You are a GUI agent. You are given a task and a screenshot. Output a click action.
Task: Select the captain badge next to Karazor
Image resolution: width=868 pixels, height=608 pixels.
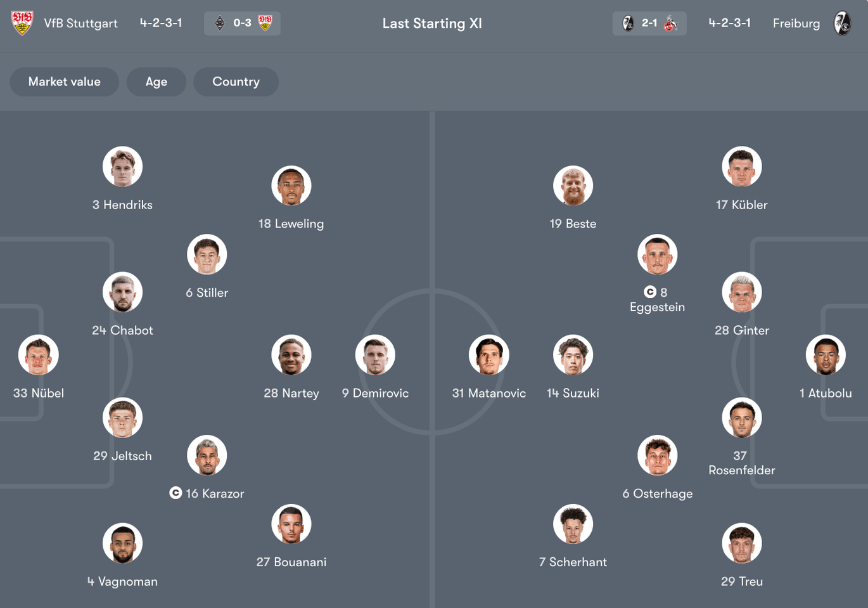[x=175, y=493]
